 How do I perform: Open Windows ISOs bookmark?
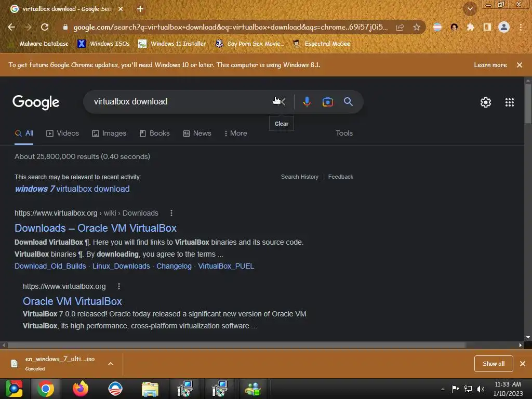pyautogui.click(x=103, y=44)
